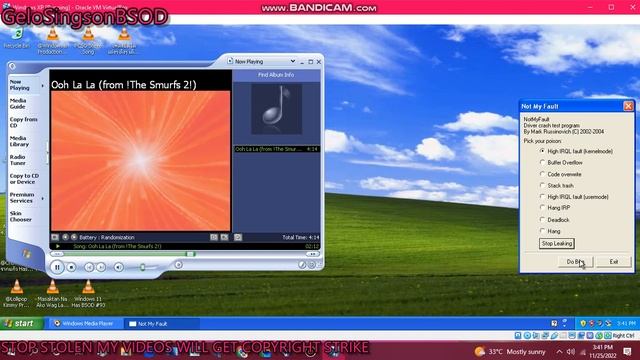Select Hang option in Not My Fault

542,231
